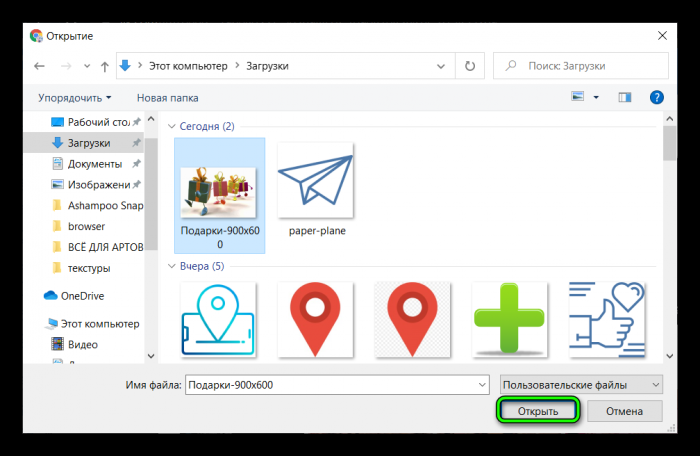Open the Упорядочить dropdown menu
This screenshot has height=456, width=700.
click(74, 98)
